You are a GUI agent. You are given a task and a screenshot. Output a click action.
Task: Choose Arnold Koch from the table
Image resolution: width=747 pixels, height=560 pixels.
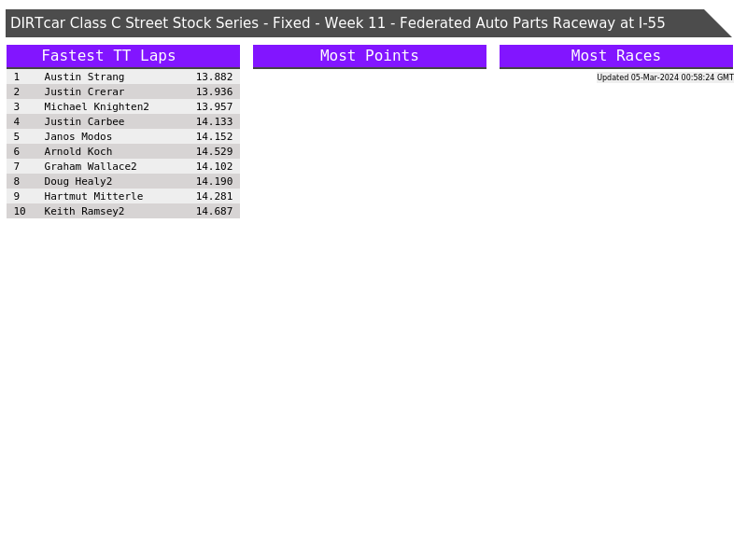pyautogui.click(x=78, y=152)
